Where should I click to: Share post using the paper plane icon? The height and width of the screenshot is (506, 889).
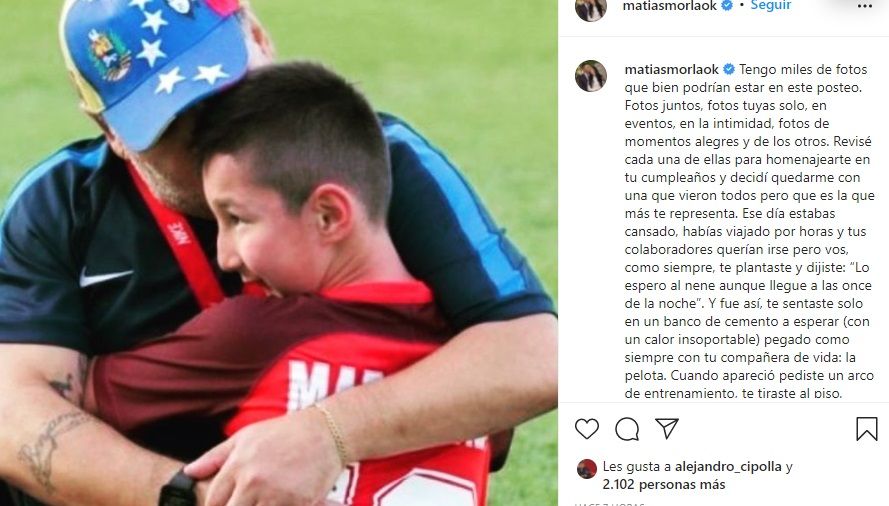tap(667, 428)
